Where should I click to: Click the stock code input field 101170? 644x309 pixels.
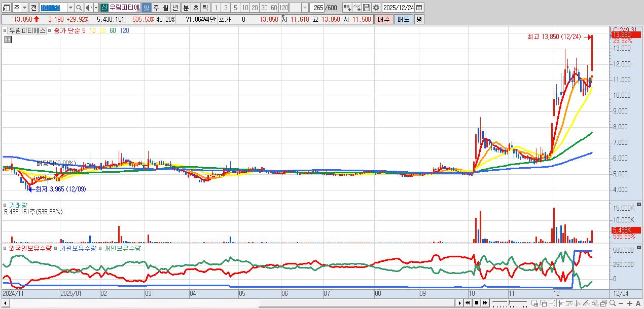53,8
